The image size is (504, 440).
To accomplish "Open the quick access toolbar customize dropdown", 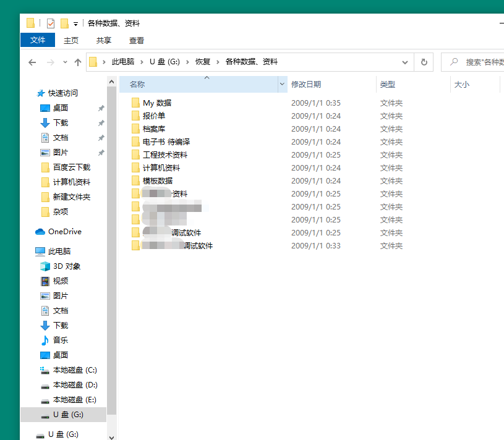I will click(75, 23).
